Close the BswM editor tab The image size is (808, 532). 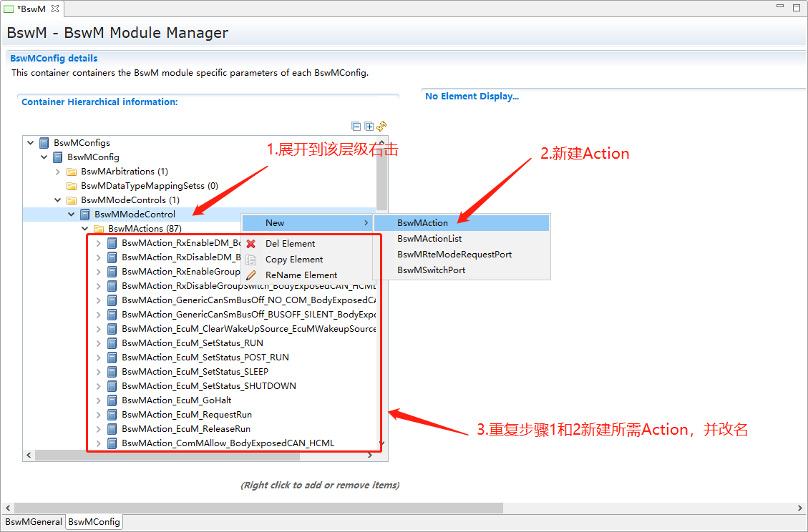pyautogui.click(x=55, y=9)
